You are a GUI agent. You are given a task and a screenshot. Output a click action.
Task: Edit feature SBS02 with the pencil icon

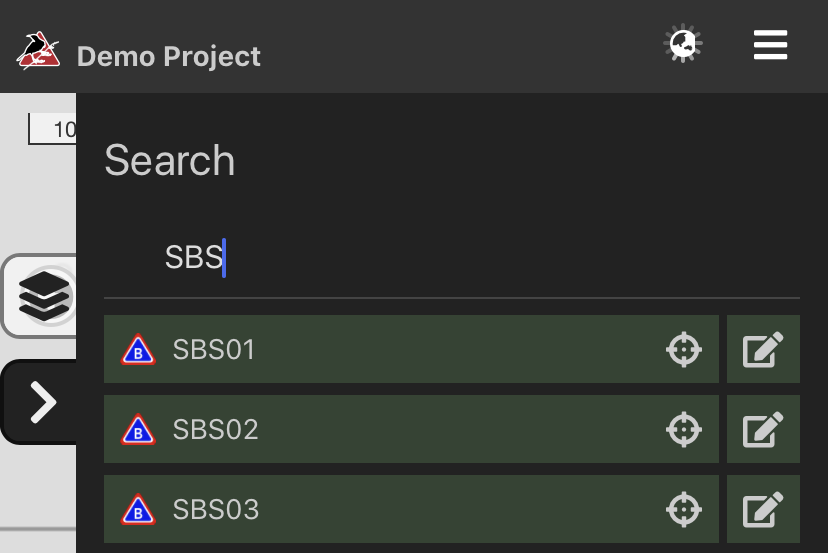point(763,429)
